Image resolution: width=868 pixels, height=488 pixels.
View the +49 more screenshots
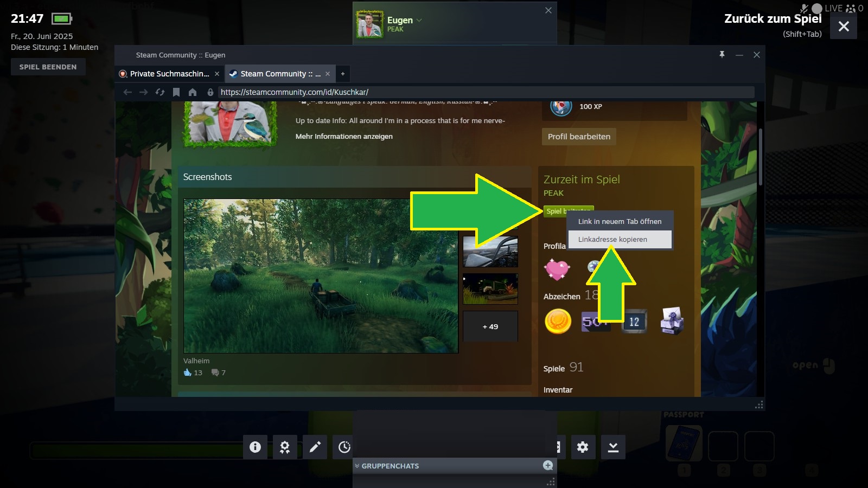tap(490, 326)
